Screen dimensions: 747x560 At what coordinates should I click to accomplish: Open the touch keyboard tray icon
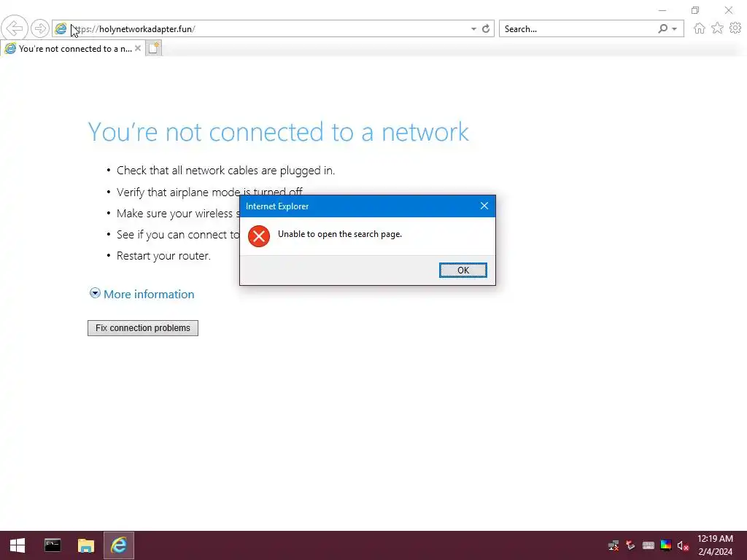(x=649, y=545)
